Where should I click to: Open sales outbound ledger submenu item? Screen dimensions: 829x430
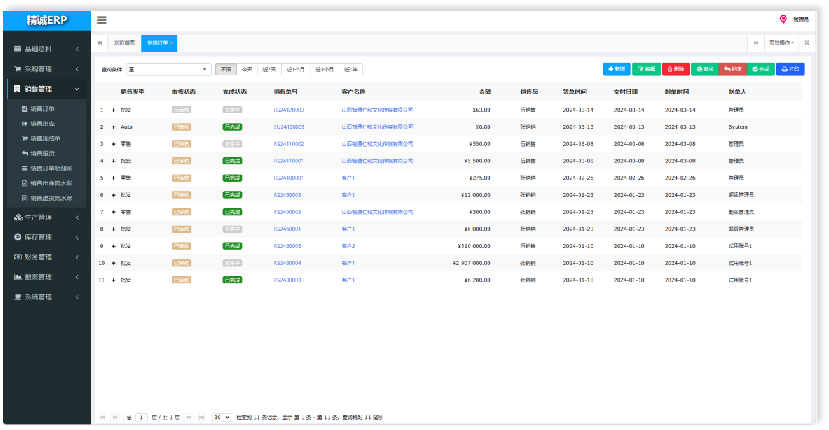48,183
